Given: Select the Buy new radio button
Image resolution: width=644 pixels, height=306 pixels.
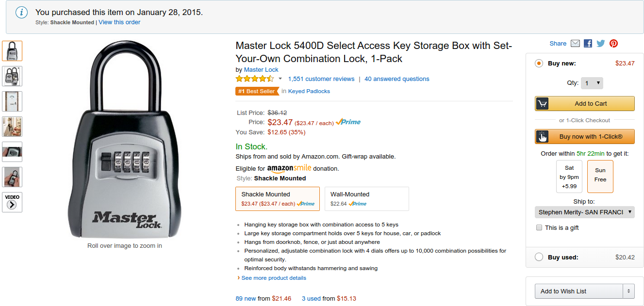Looking at the screenshot, I should [x=539, y=64].
